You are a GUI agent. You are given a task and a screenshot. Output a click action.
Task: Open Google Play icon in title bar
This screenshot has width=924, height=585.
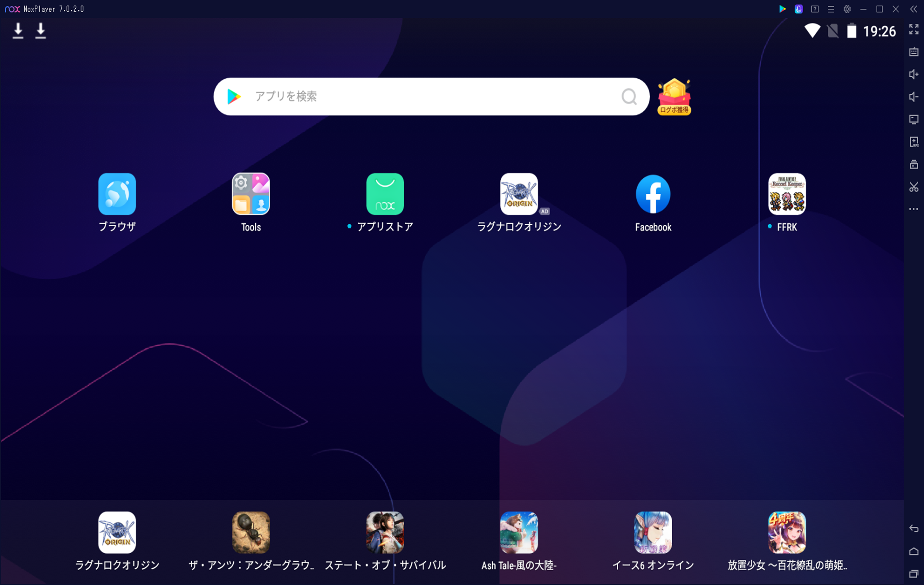782,9
